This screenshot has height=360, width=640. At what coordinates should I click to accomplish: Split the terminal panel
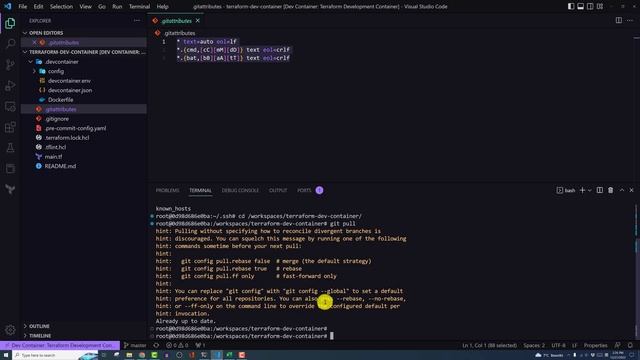(600, 190)
